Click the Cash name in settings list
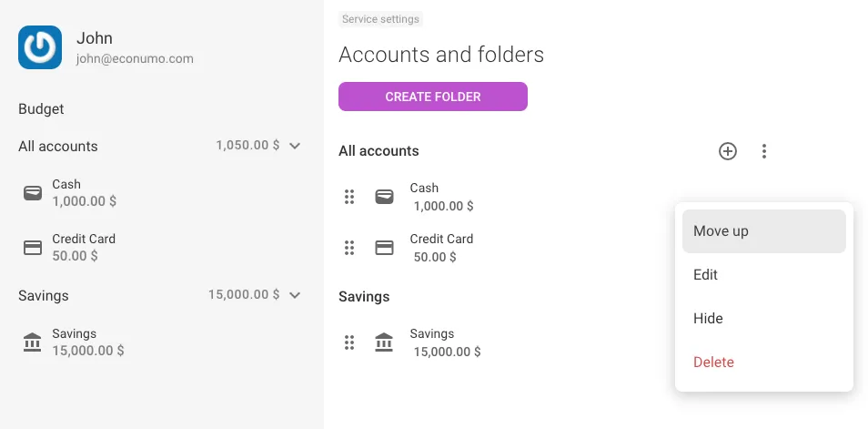 (x=424, y=188)
